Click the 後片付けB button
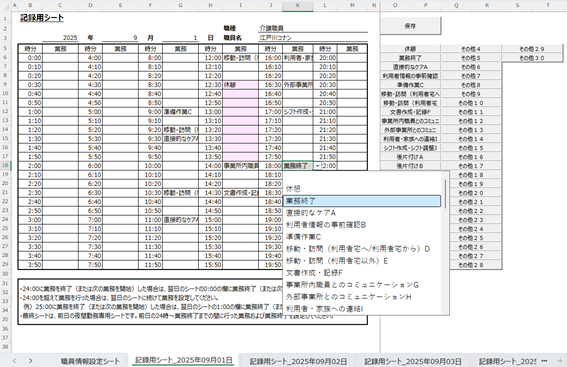 (x=410, y=166)
